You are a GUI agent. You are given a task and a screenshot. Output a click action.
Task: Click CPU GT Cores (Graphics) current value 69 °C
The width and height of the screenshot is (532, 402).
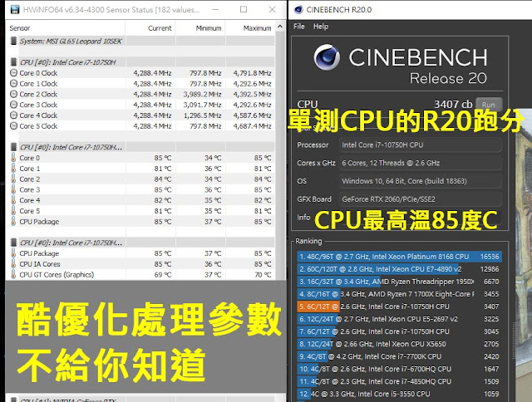163,275
